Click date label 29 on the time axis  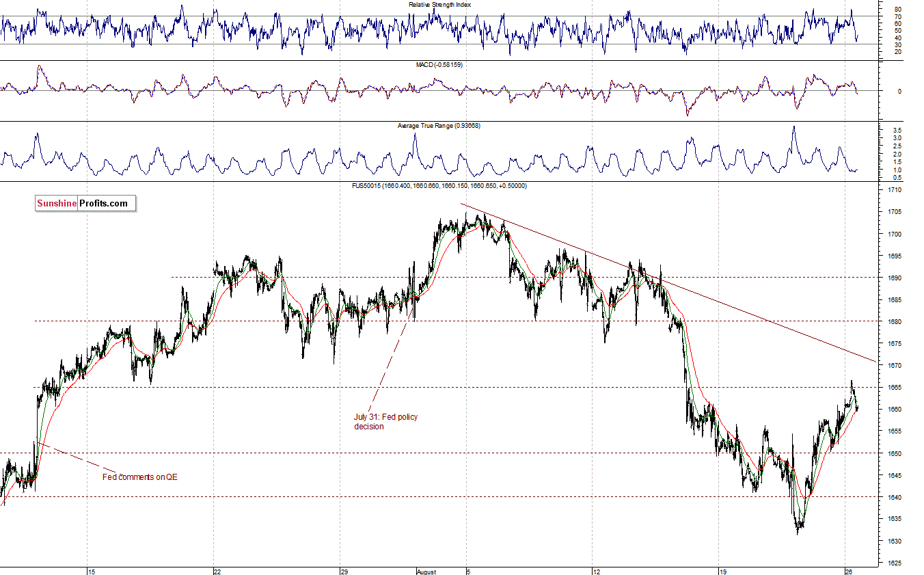pyautogui.click(x=344, y=571)
